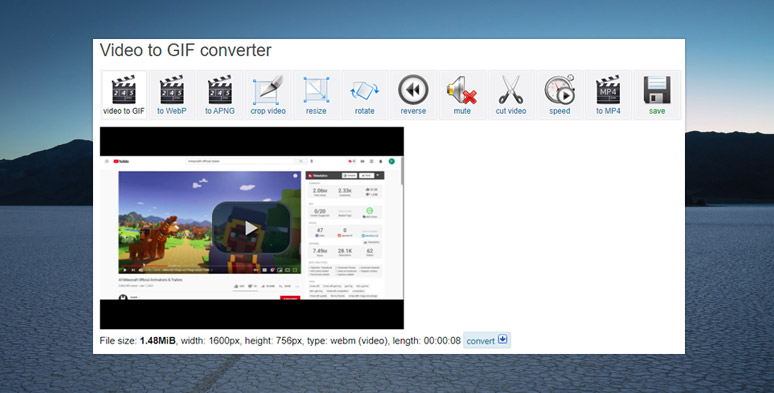
Task: Choose the to MP4 converter
Action: (608, 95)
